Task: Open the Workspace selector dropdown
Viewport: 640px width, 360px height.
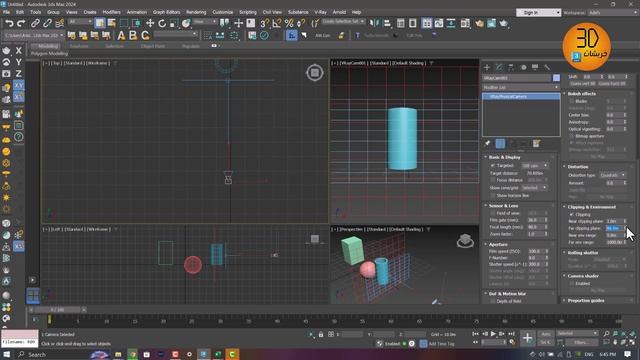Action: 612,13
